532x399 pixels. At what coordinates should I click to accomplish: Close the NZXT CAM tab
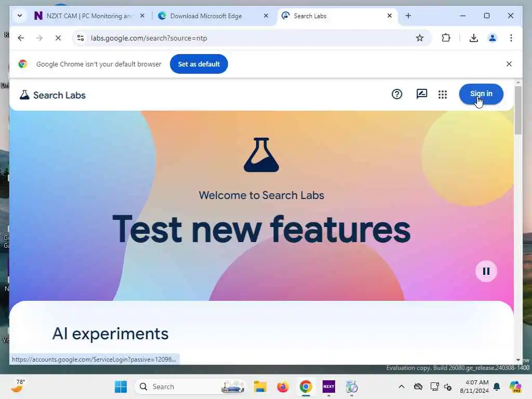[142, 16]
